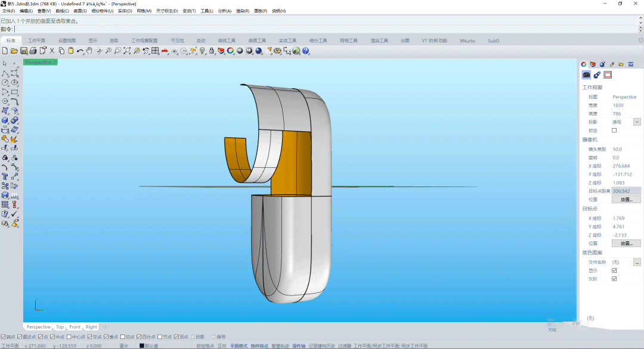Image resolution: width=644 pixels, height=349 pixels.
Task: Click the Save file icon
Action: click(24, 51)
